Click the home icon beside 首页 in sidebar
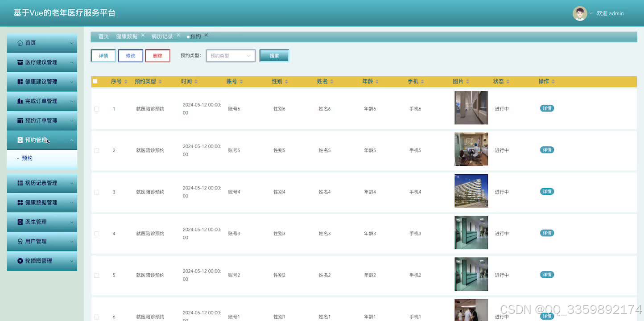Screen dimensions: 644x321 click(20, 43)
